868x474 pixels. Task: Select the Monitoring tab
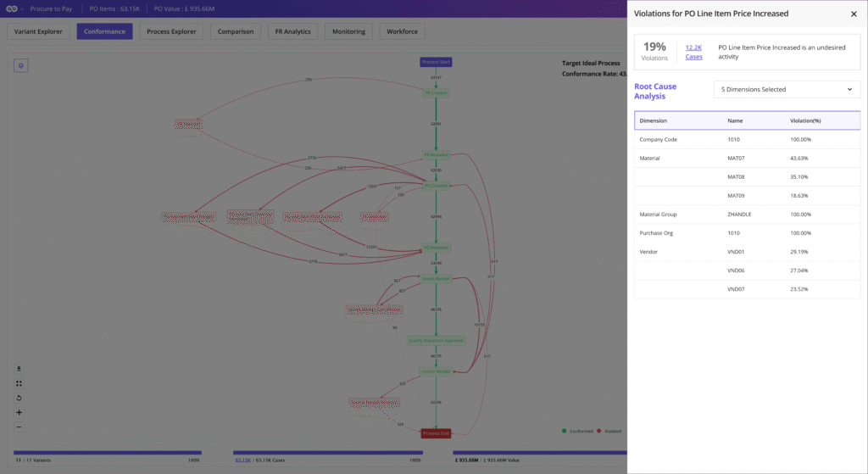[348, 31]
